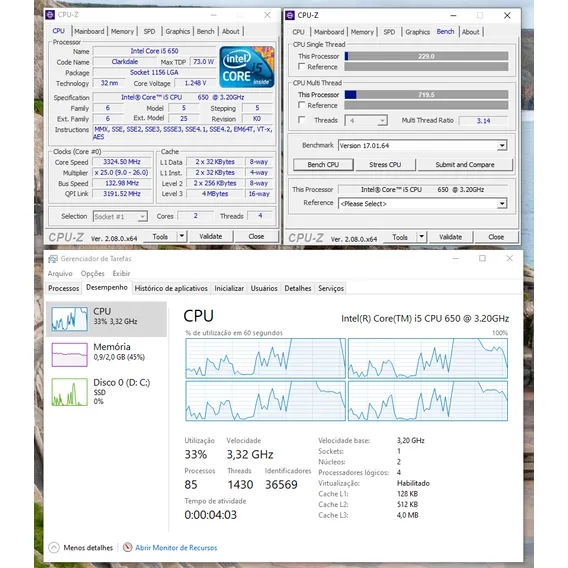Click the processor Name field Intel Core i5 650
The image size is (568, 568).
point(154,51)
